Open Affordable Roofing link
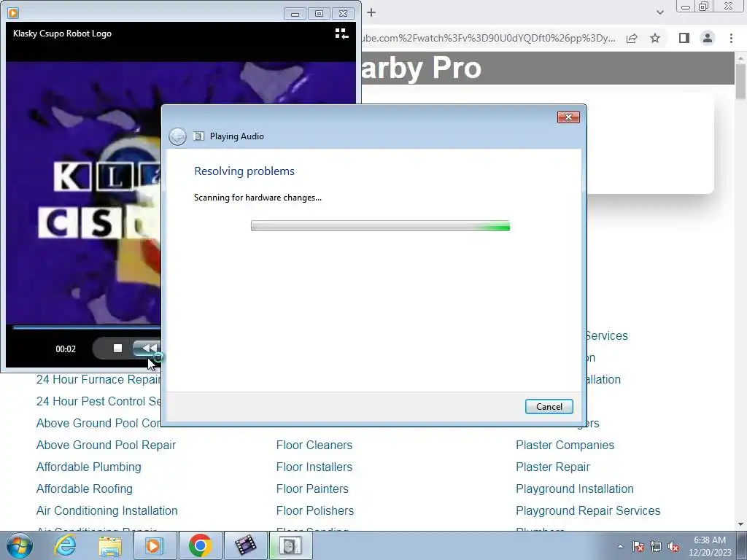Image resolution: width=747 pixels, height=560 pixels. [x=85, y=489]
